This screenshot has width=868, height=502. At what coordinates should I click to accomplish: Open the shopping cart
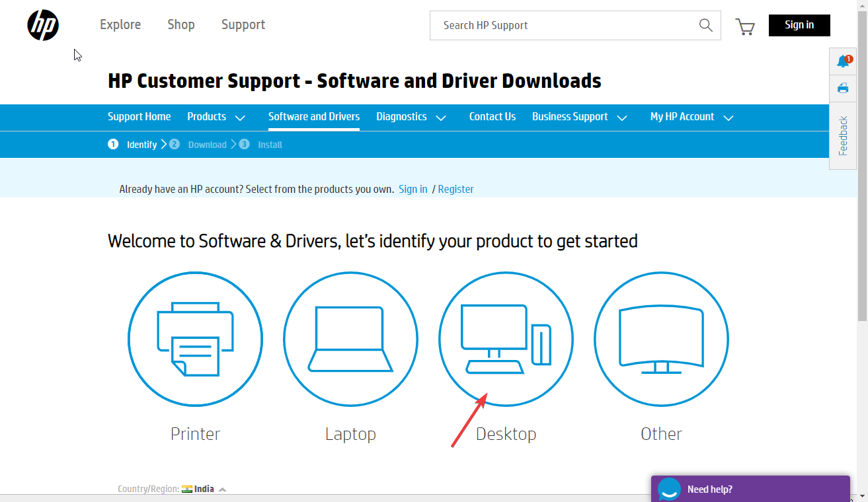[745, 26]
